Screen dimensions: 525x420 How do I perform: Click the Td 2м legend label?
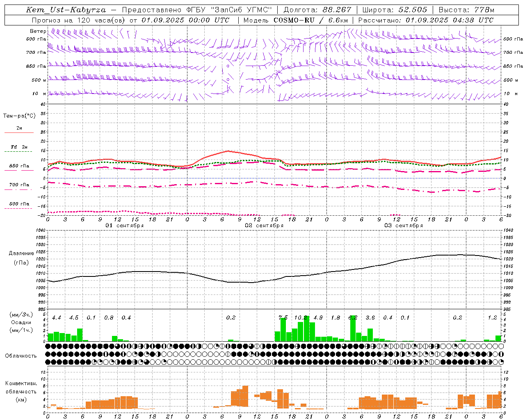pyautogui.click(x=19, y=147)
